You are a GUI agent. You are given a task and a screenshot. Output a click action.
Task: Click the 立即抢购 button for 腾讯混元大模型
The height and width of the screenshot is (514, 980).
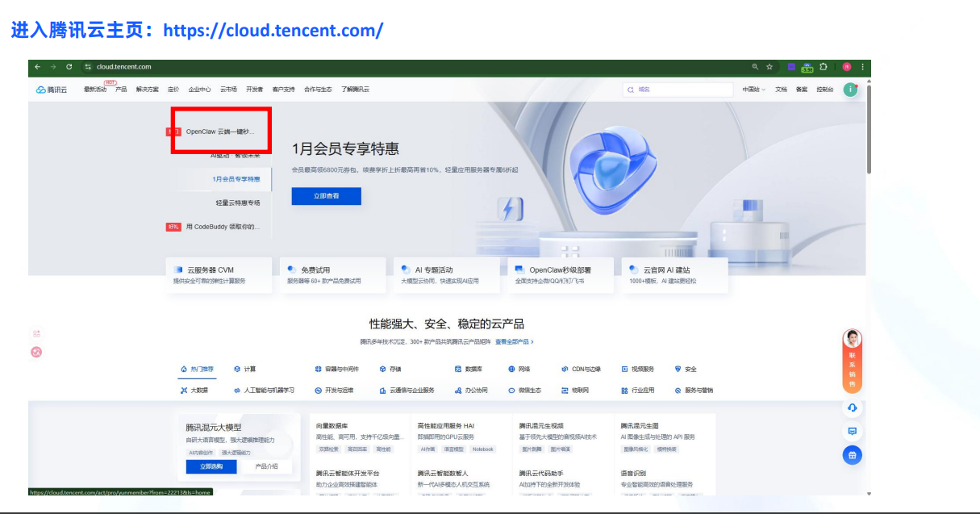click(211, 466)
